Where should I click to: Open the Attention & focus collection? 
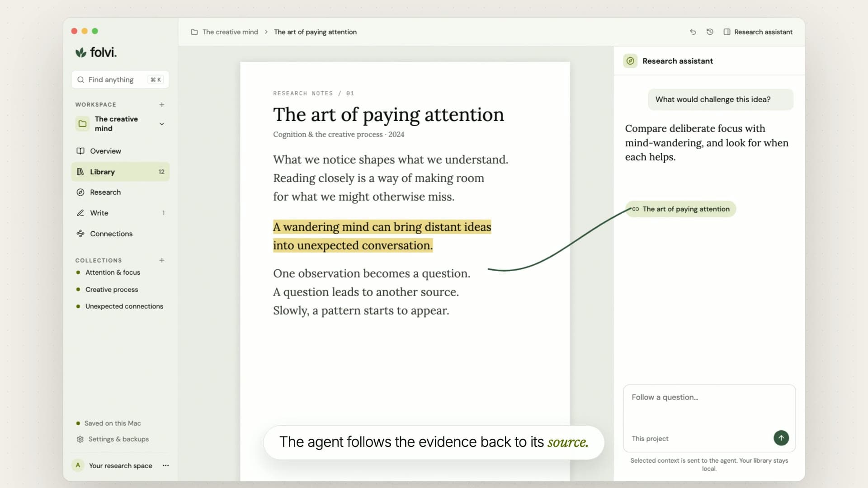[113, 272]
